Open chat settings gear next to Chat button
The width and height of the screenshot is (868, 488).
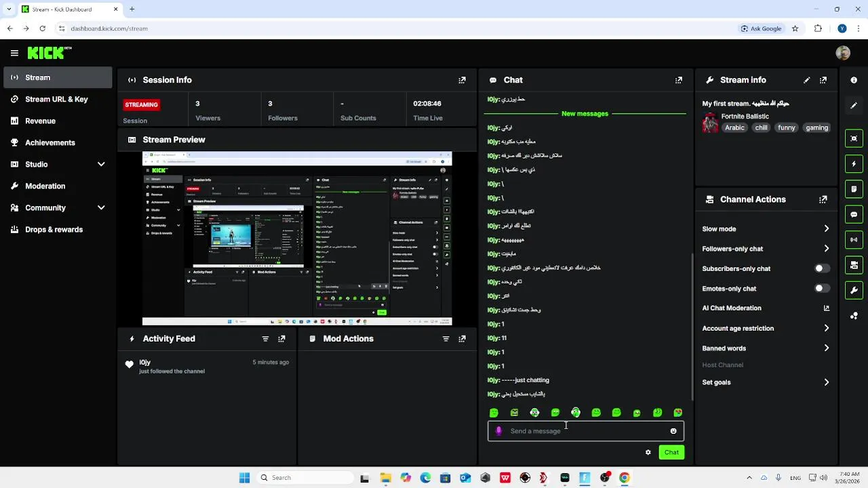[648, 452]
